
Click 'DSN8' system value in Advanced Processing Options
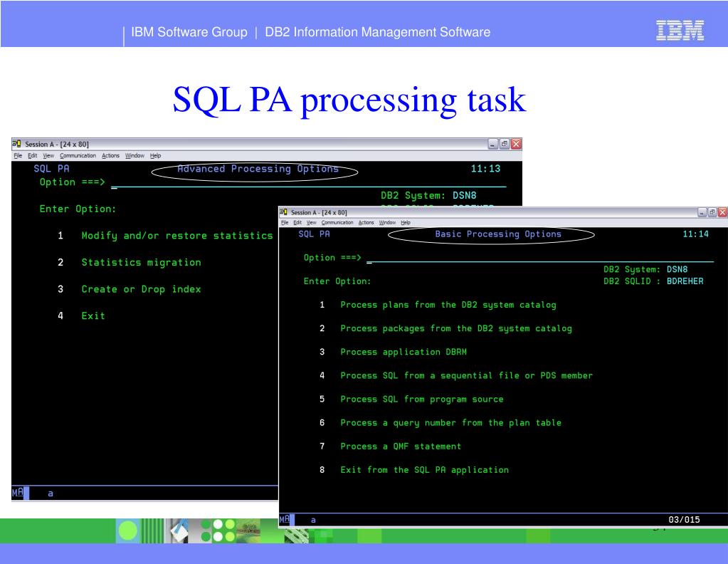464,196
